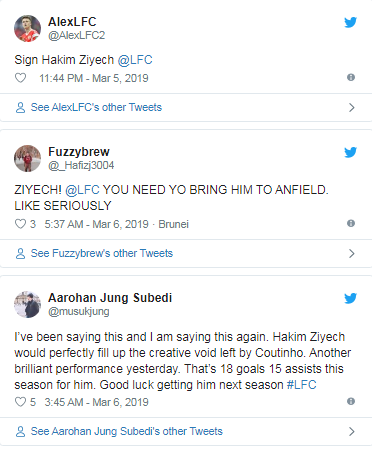Open info icon on AlexLFC's tweet
This screenshot has width=372, height=450.
(351, 77)
